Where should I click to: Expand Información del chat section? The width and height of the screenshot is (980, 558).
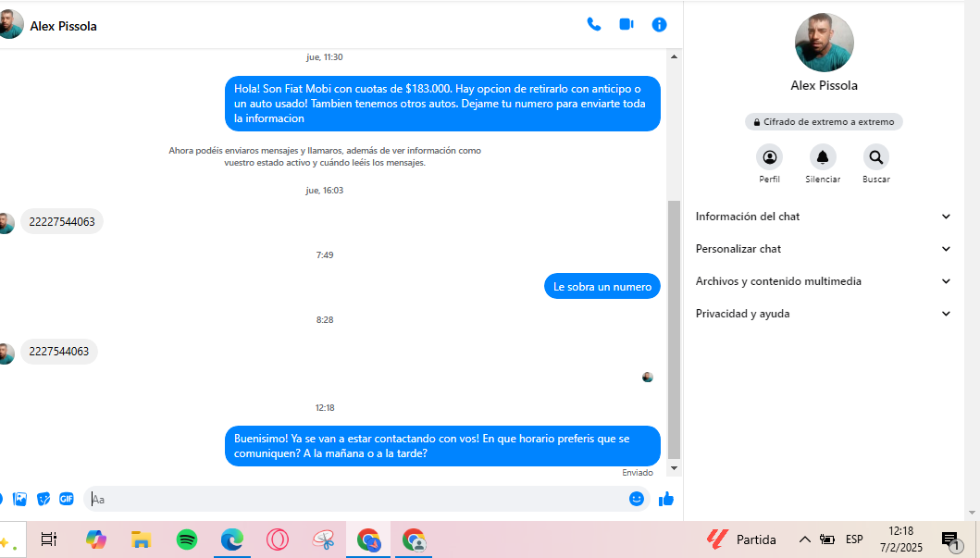(x=823, y=217)
